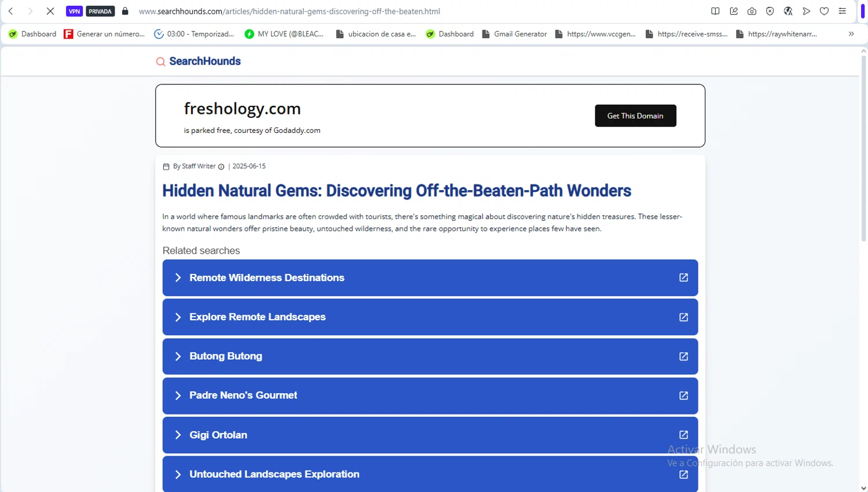The image size is (868, 492).
Task: Open the 'https://raywhitenarr...' bookmark
Action: 776,34
